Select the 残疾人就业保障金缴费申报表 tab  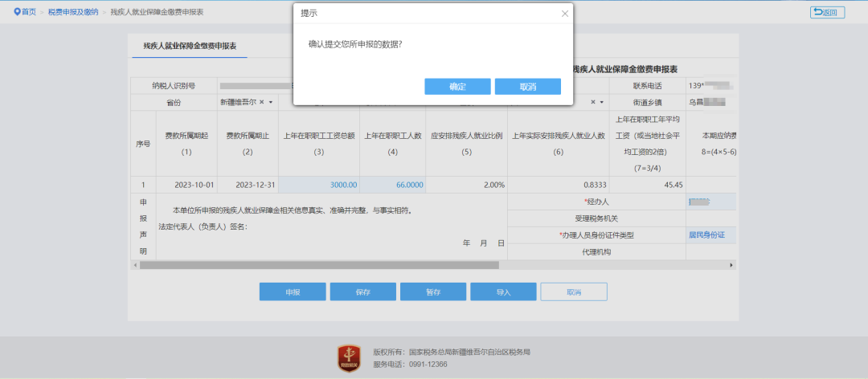pos(190,46)
